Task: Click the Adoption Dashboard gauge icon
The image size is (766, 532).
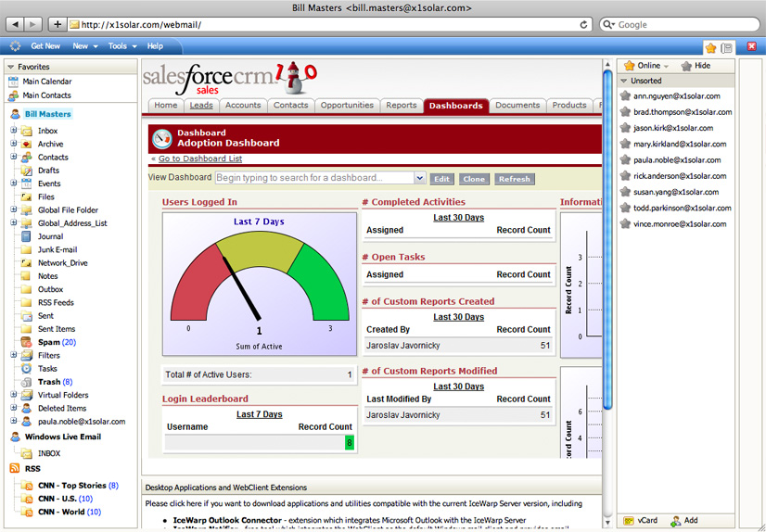Action: tap(161, 138)
